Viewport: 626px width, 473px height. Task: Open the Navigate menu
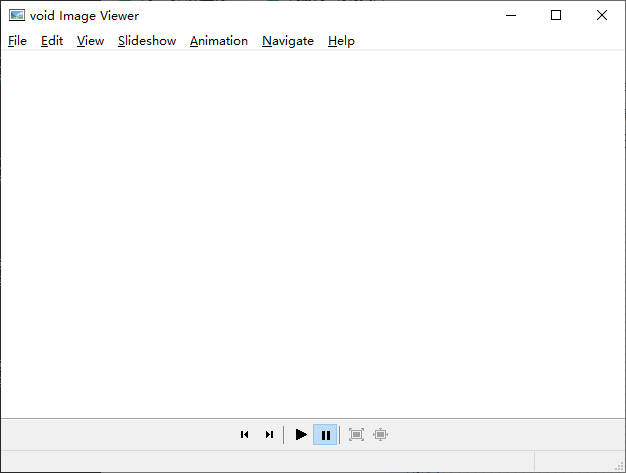tap(288, 41)
